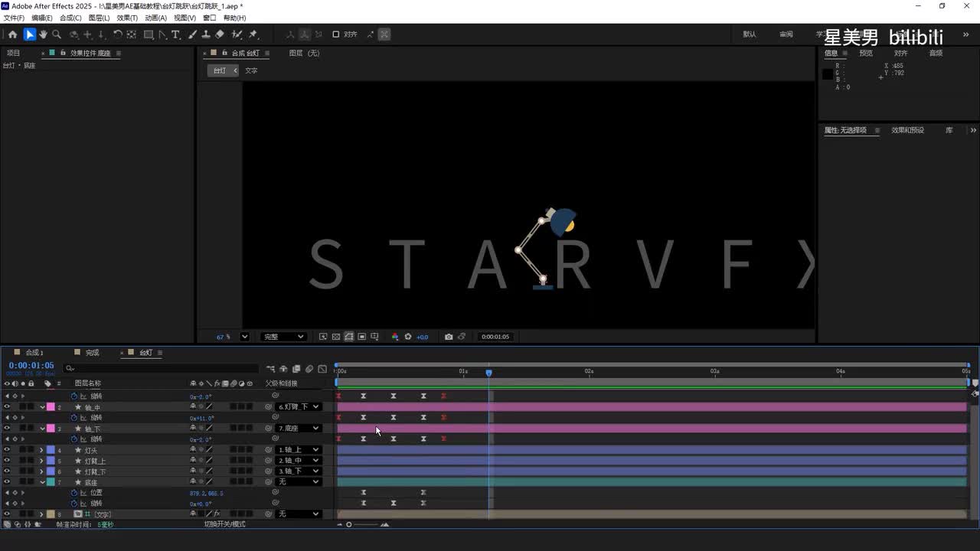
Task: Click the current time indicator playhead
Action: (488, 373)
